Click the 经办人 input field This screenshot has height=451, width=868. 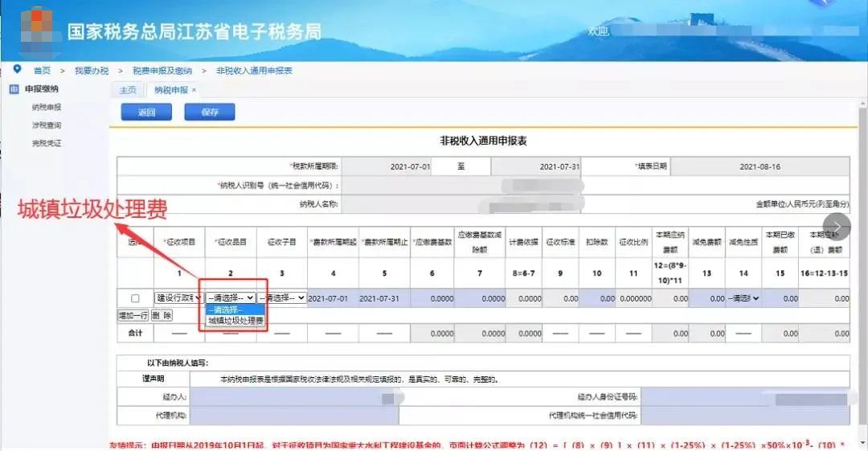294,397
